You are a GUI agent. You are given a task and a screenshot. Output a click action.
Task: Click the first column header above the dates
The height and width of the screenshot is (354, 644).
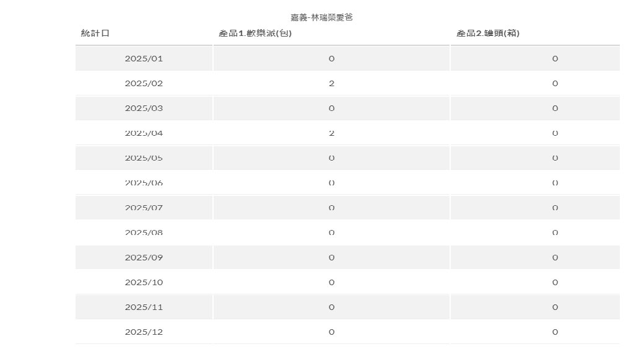tap(95, 33)
